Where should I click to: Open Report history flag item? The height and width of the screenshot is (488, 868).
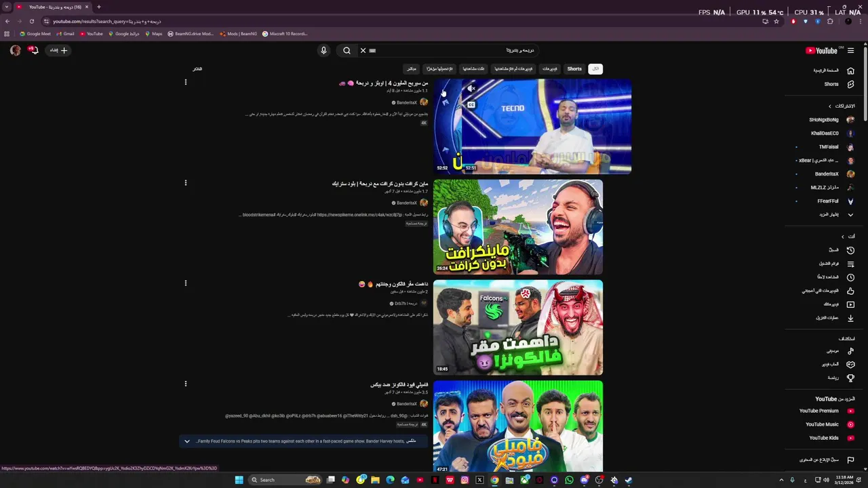[x=826, y=460]
